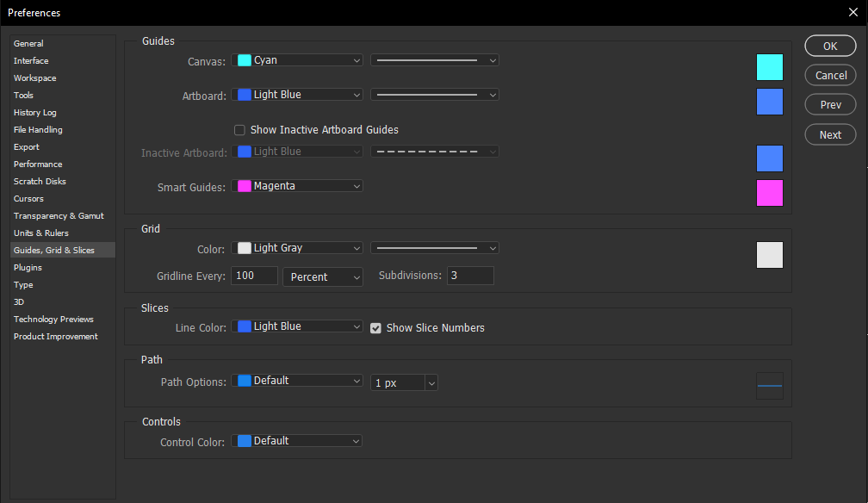The width and height of the screenshot is (868, 503).
Task: Open the Control Color dropdown
Action: (297, 441)
